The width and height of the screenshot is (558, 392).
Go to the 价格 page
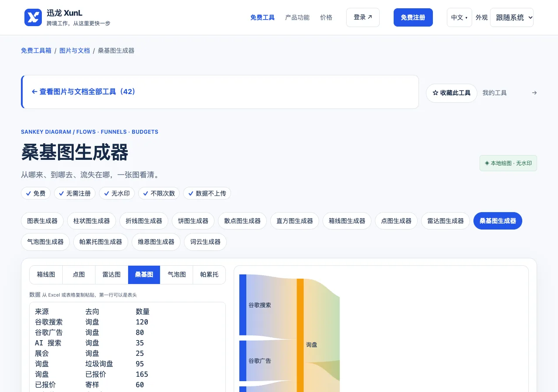click(x=326, y=17)
